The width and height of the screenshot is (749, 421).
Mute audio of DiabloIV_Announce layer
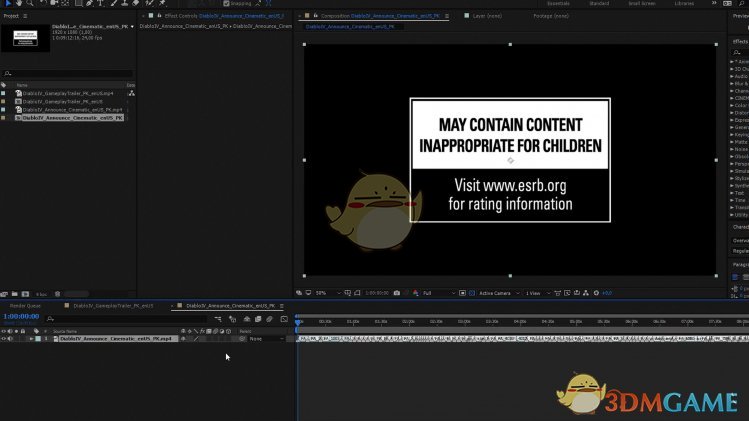(10, 339)
